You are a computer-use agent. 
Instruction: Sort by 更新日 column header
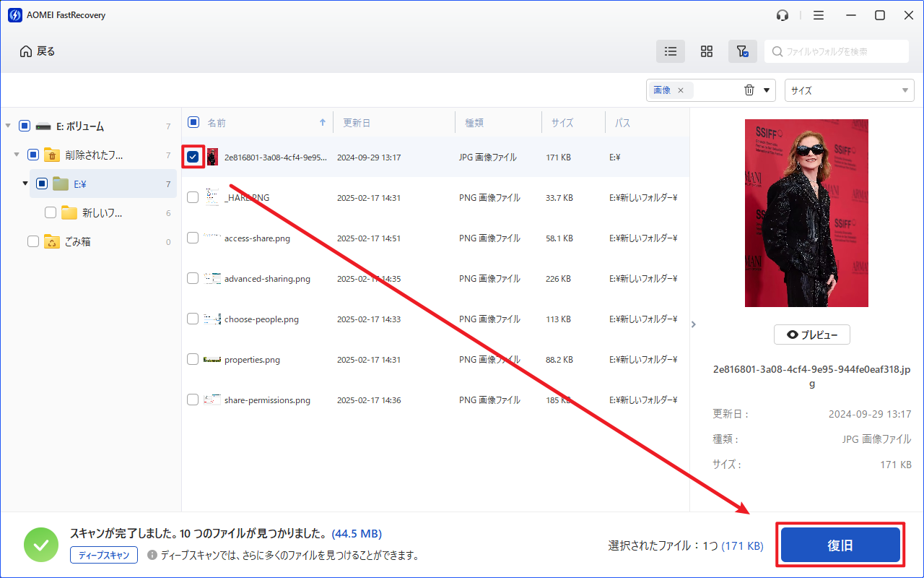pyautogui.click(x=357, y=123)
